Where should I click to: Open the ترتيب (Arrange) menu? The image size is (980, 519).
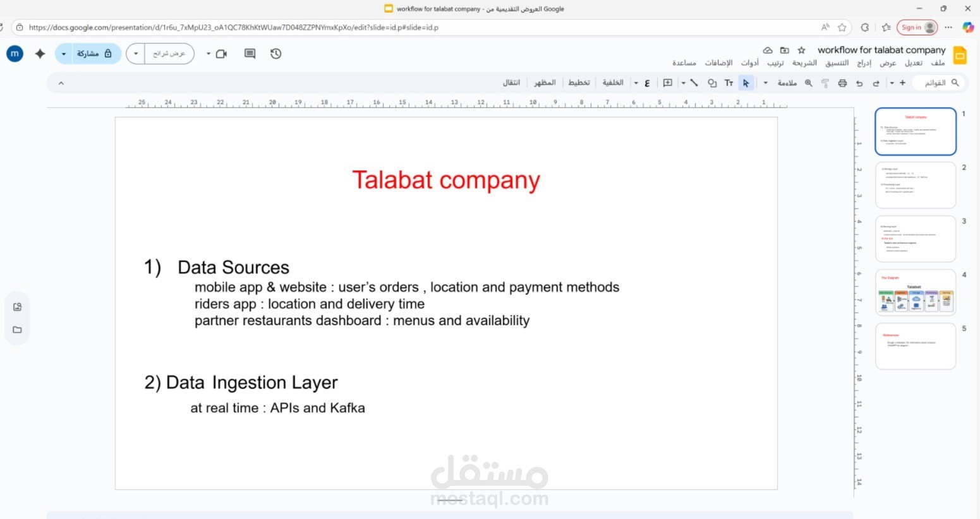point(775,63)
